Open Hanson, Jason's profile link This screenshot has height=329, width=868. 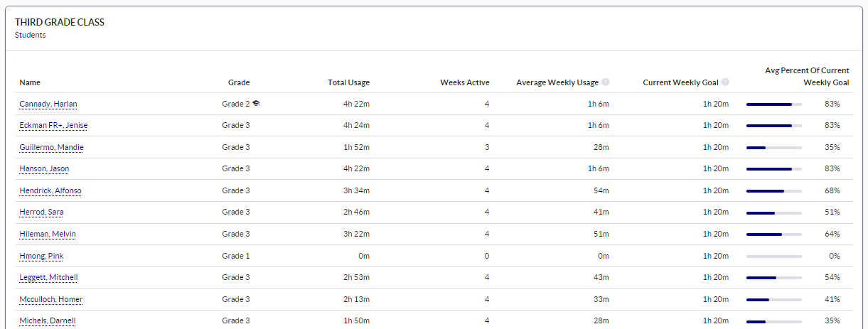(x=44, y=168)
